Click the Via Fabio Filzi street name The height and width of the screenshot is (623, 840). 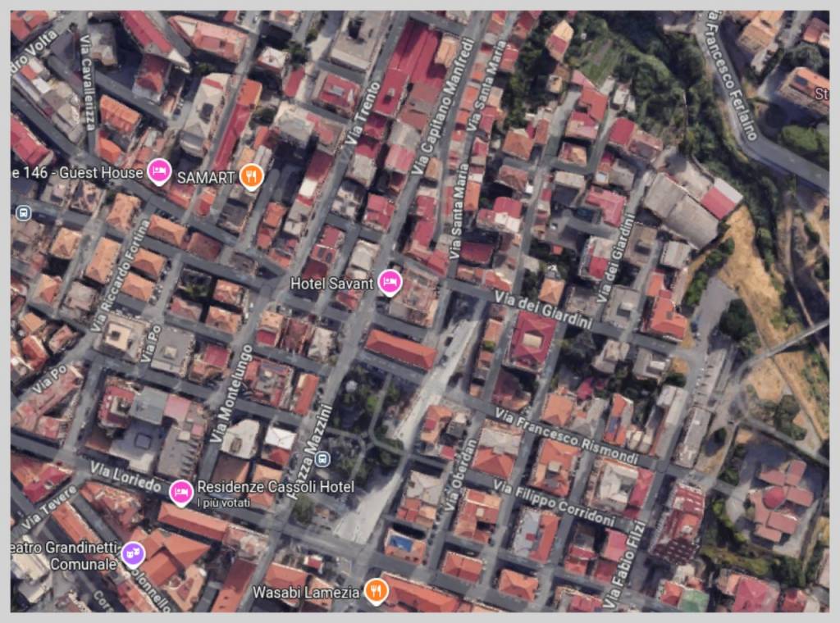[x=625, y=564]
